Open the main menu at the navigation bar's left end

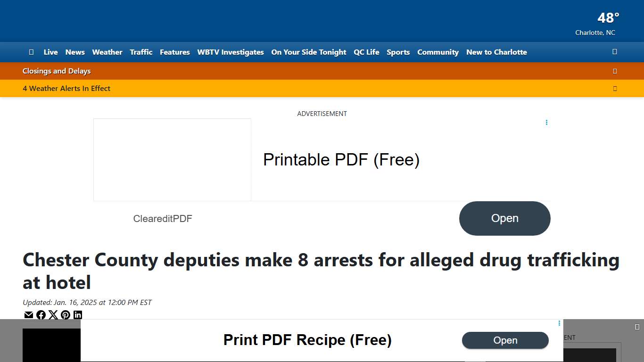(x=31, y=52)
